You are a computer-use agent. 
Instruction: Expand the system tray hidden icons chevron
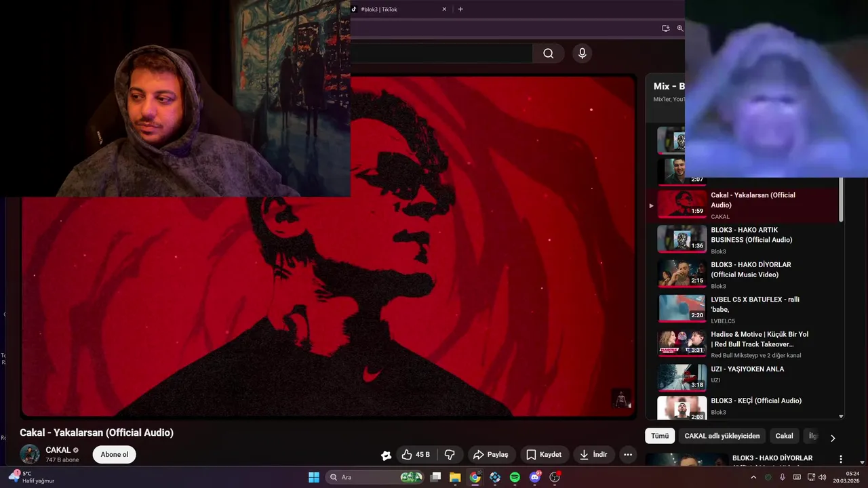click(753, 477)
